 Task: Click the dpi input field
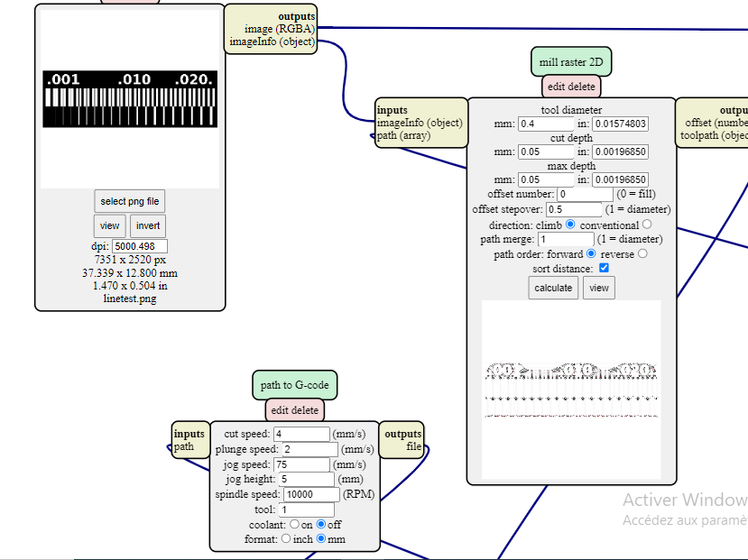[x=140, y=246]
